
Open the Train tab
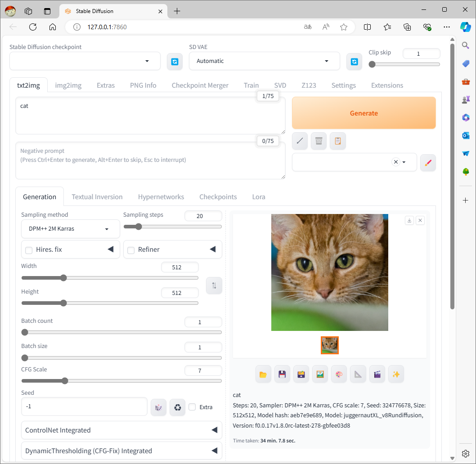pos(251,85)
